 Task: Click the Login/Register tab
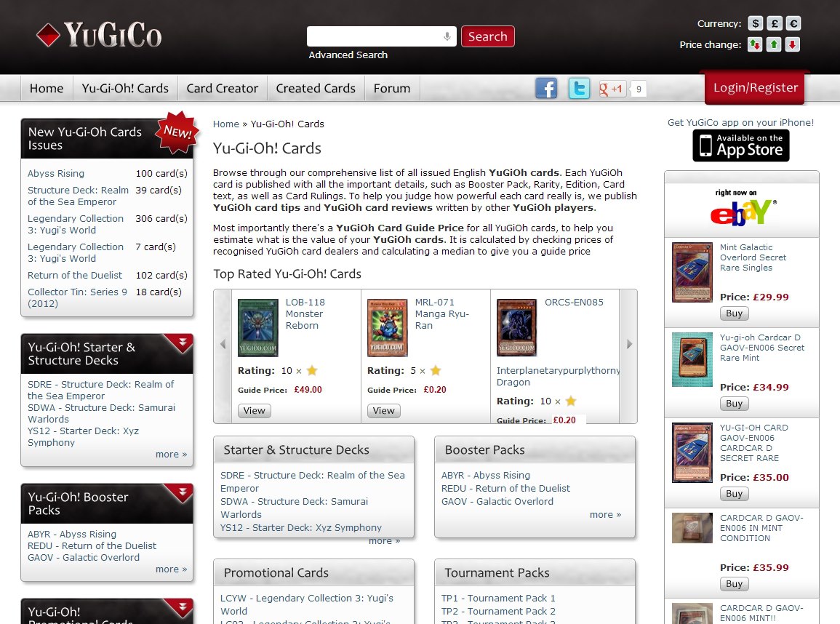[756, 88]
